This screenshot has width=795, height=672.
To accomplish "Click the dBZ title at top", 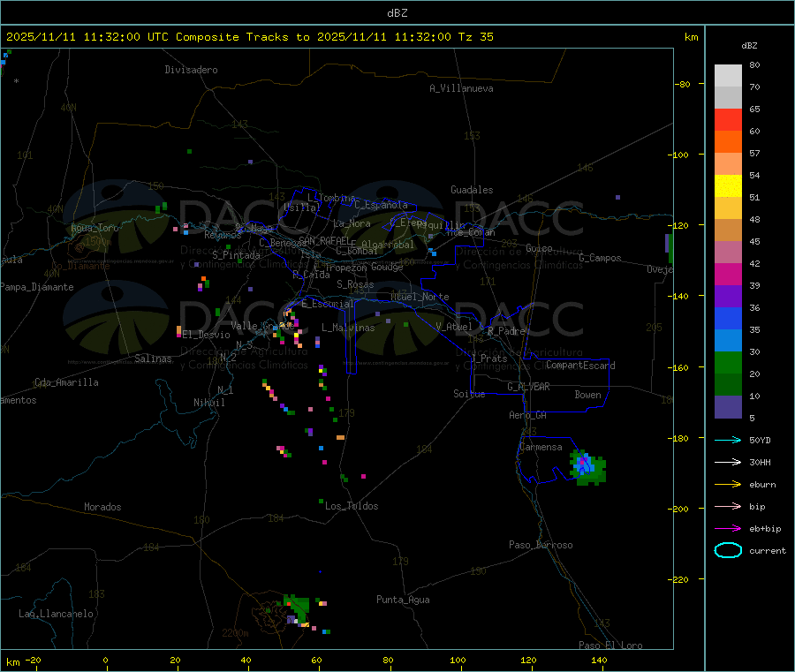I will (x=397, y=13).
